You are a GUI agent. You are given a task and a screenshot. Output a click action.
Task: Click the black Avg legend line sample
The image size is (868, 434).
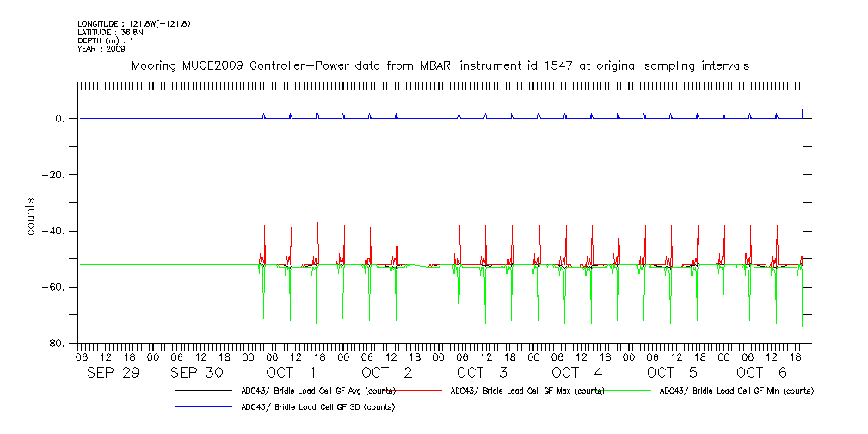203,391
